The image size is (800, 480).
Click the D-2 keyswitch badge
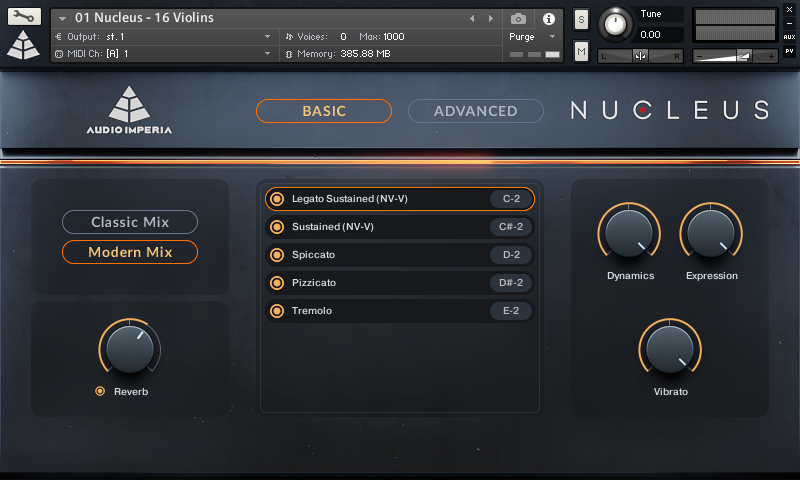click(511, 255)
